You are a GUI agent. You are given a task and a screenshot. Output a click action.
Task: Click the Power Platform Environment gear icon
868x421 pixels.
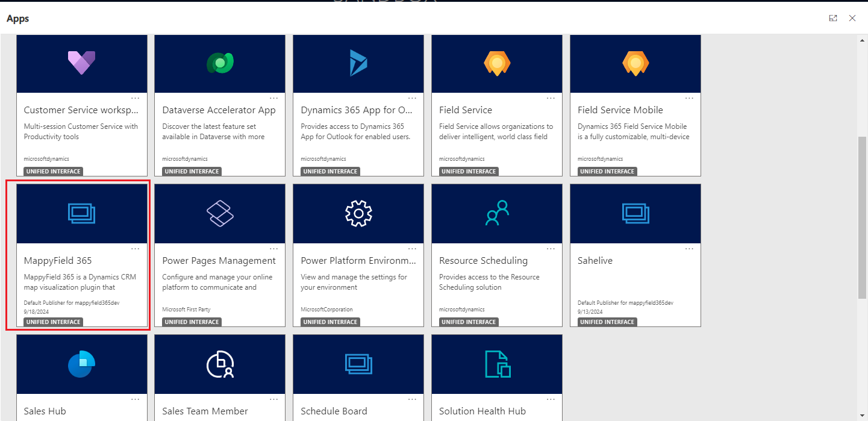(x=358, y=213)
